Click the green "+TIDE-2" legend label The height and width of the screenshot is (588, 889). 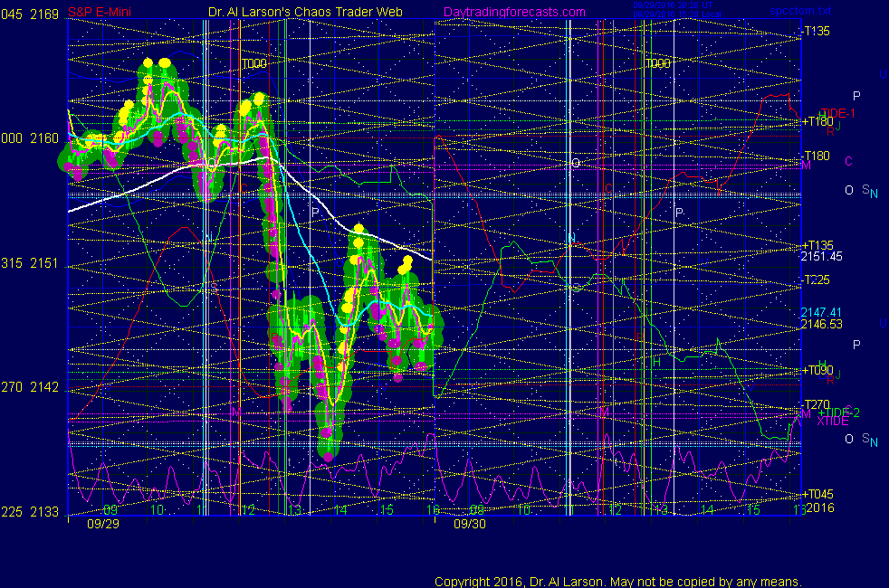838,413
